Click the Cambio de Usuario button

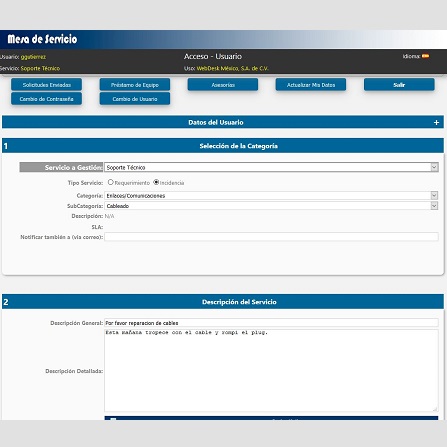tap(135, 99)
